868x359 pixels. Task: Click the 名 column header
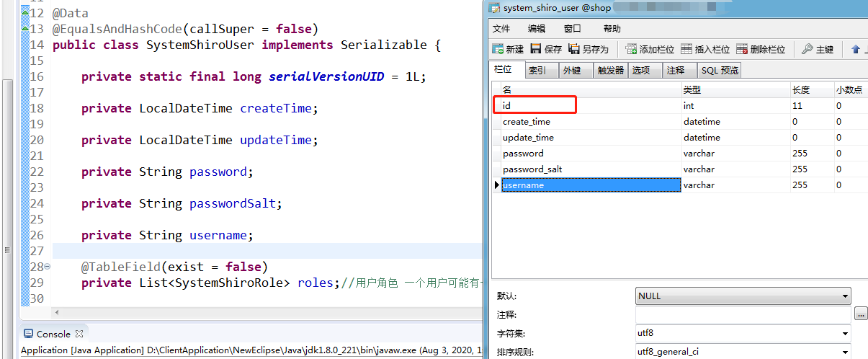pyautogui.click(x=591, y=90)
